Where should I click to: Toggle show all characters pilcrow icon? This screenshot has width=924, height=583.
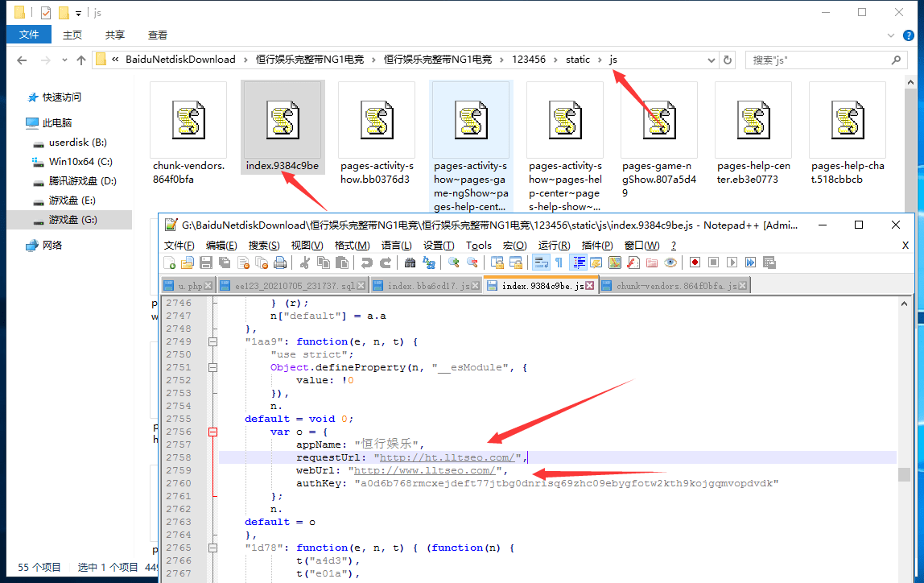point(559,263)
